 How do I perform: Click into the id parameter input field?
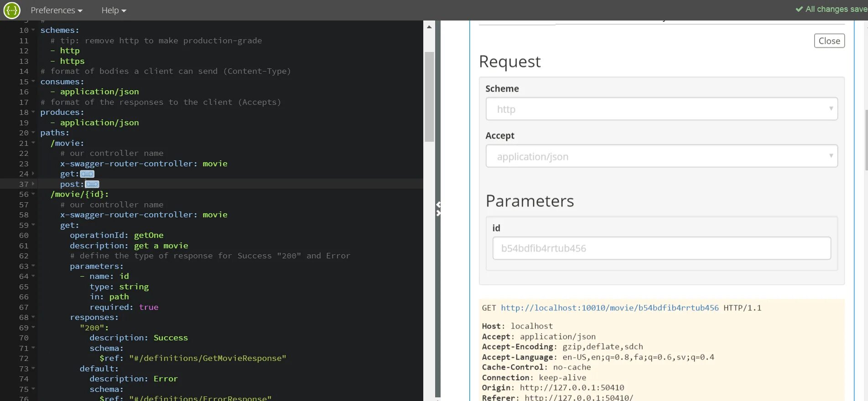[x=661, y=248]
